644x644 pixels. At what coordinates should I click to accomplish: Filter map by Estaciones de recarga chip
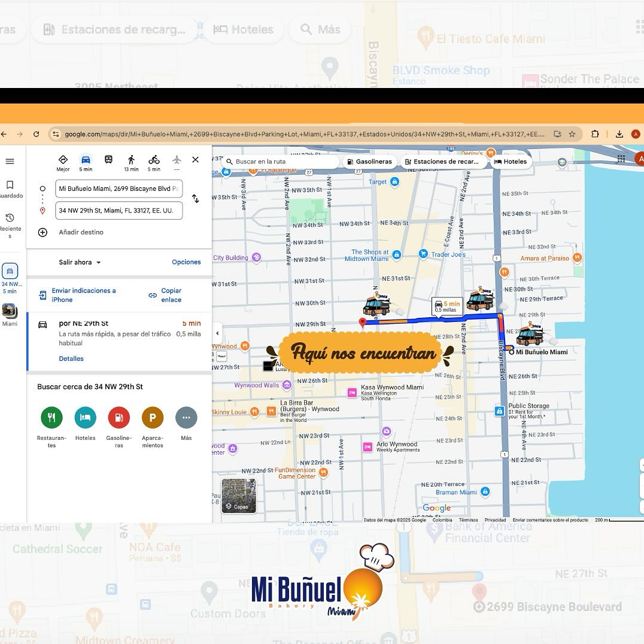442,162
